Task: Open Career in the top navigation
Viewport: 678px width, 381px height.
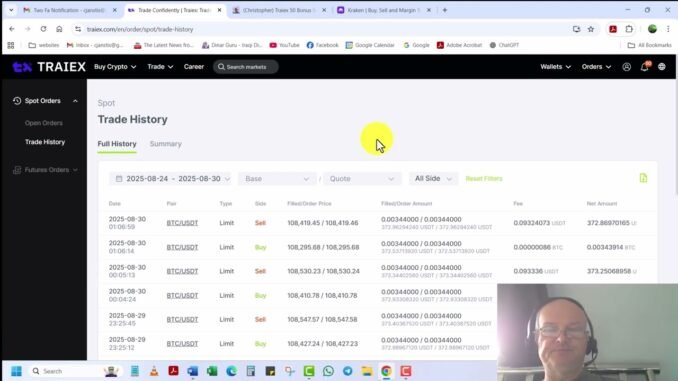Action: point(194,67)
